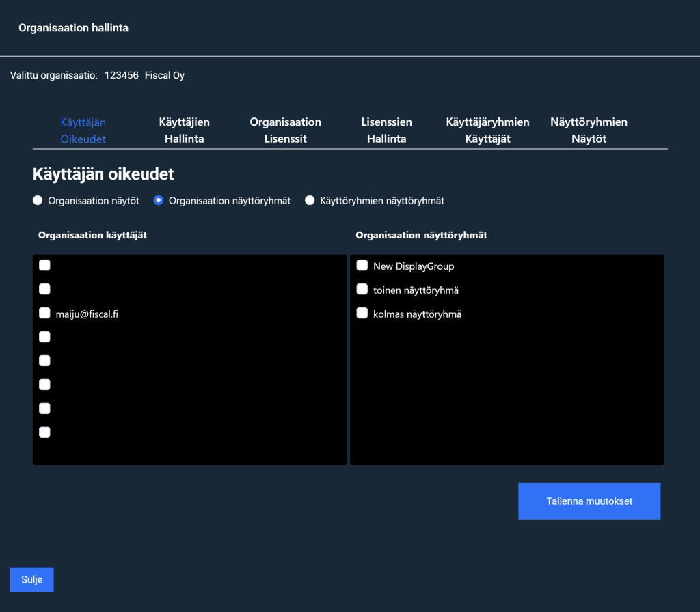Select the Organisaation näytöt radio button
The image size is (700, 612).
[x=38, y=201]
